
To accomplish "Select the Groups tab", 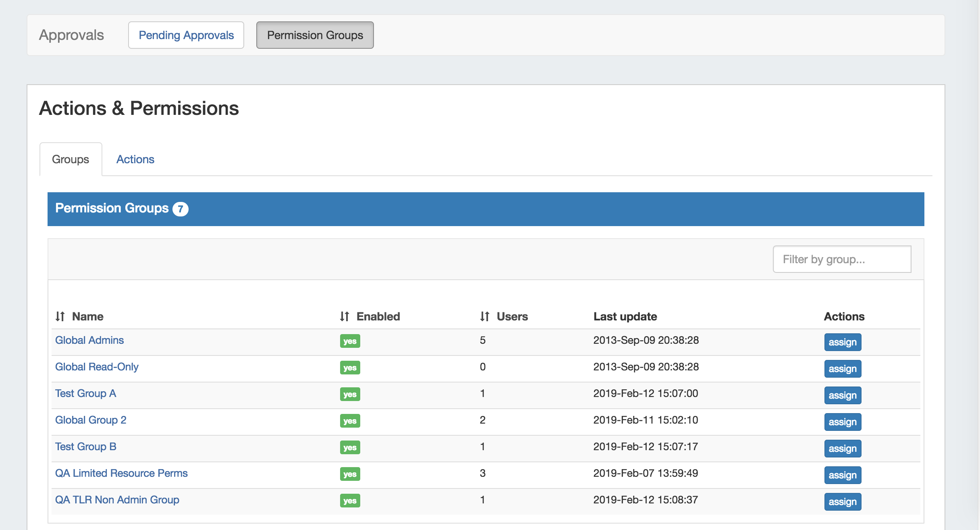I will tap(71, 159).
